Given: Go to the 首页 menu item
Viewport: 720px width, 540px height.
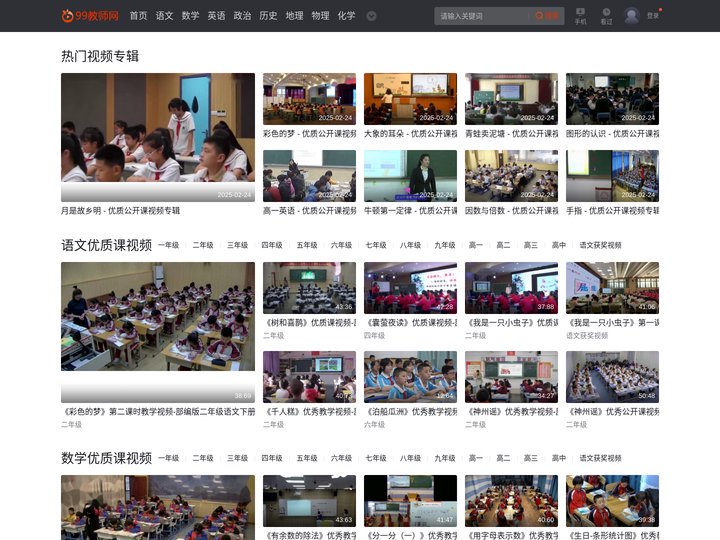Looking at the screenshot, I should click(138, 16).
